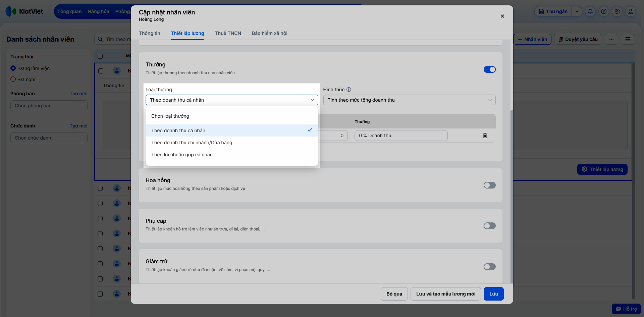The height and width of the screenshot is (317, 644).
Task: Click the search magnifier icon
Action: click(x=100, y=39)
